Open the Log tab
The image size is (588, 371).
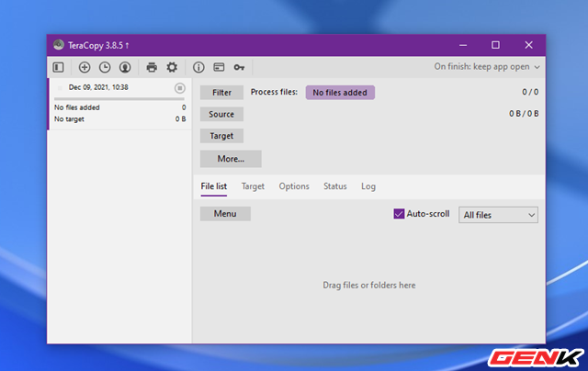click(x=368, y=186)
